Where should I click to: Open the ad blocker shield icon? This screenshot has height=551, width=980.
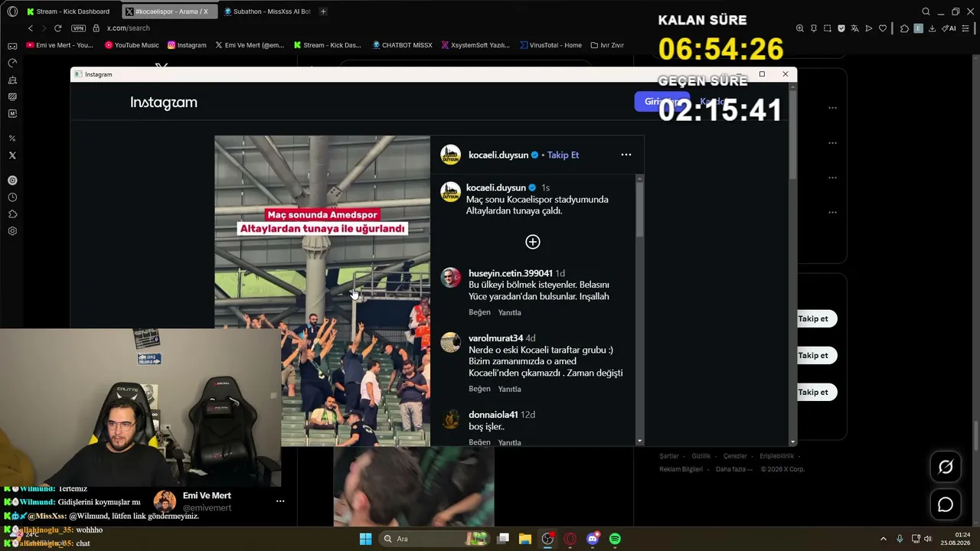[x=841, y=28]
